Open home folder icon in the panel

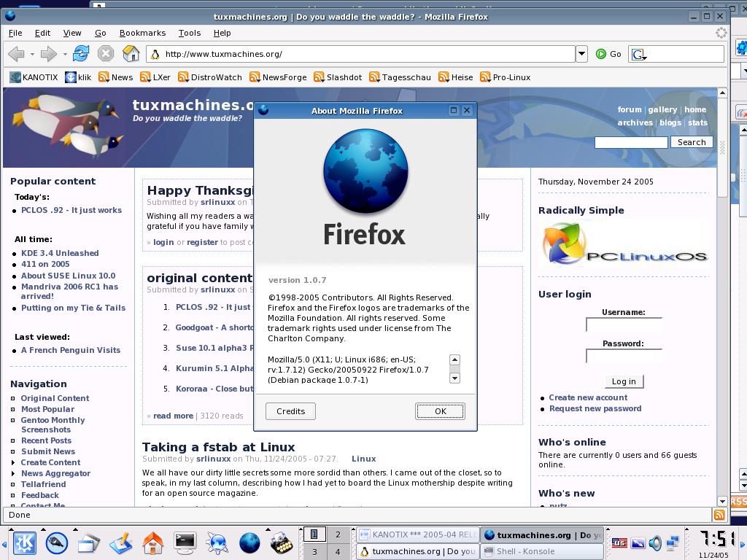tap(152, 542)
